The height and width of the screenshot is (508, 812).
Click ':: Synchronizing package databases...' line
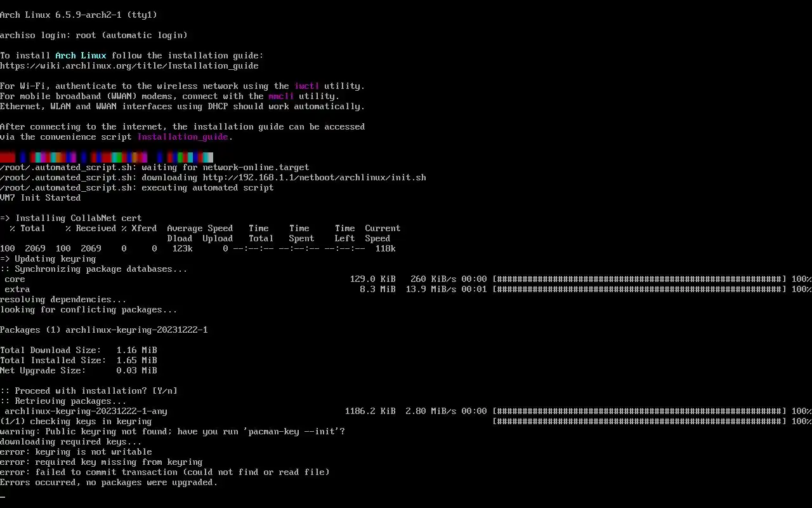point(94,269)
